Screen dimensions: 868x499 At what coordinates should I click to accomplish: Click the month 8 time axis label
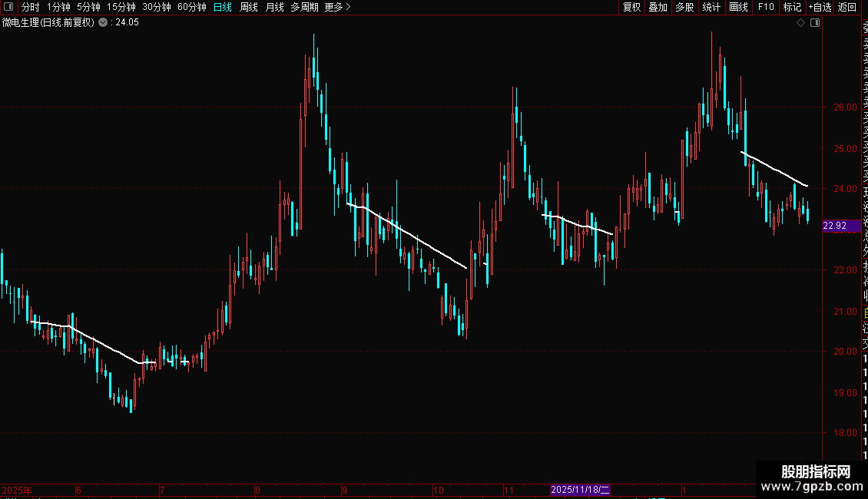coord(258,490)
